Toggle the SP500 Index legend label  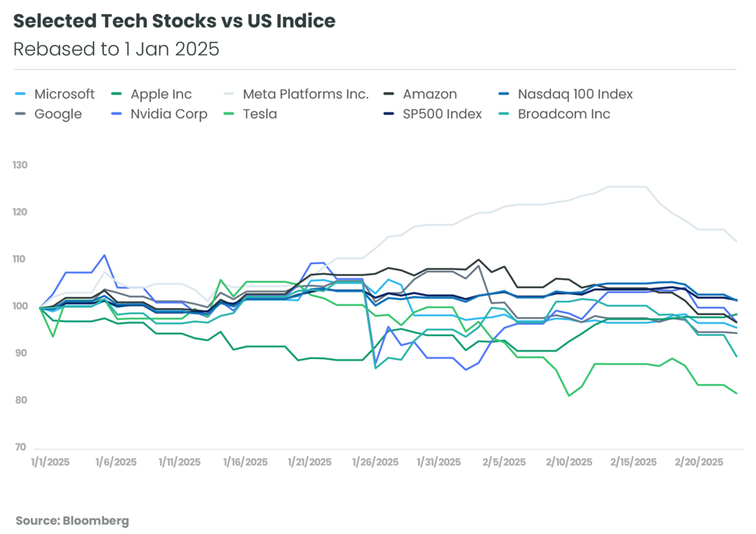(x=442, y=114)
